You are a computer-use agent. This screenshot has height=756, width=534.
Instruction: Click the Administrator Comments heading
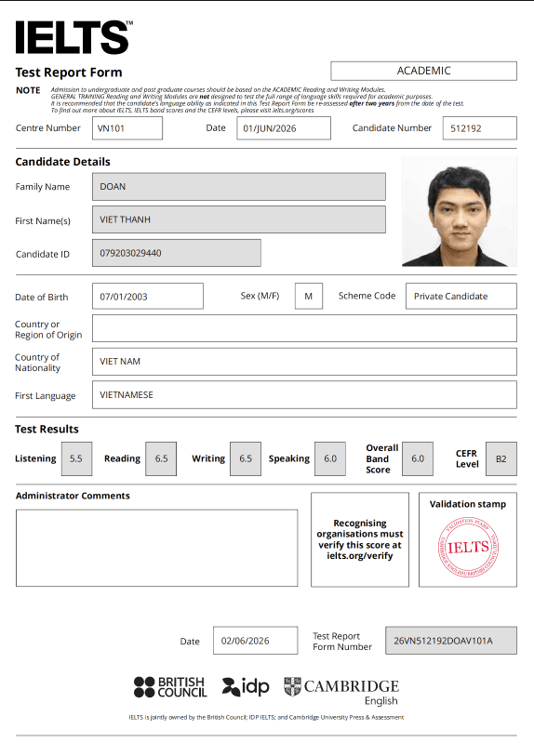pyautogui.click(x=73, y=496)
